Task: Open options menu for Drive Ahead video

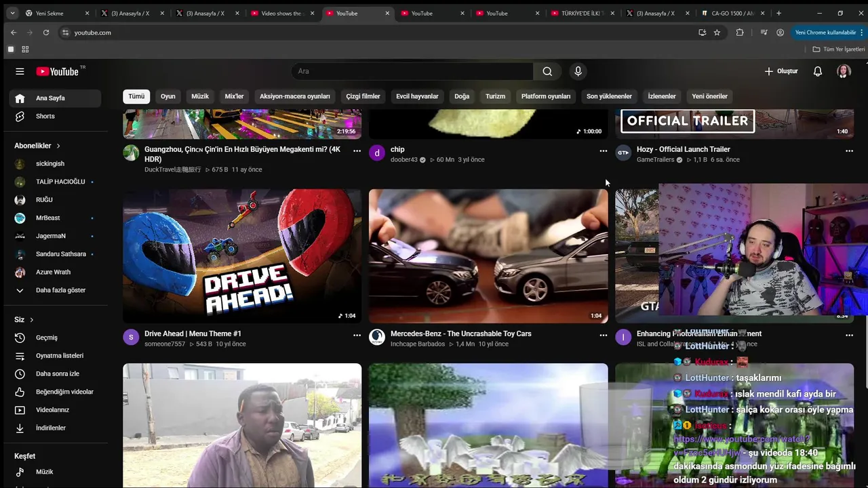Action: pyautogui.click(x=357, y=335)
